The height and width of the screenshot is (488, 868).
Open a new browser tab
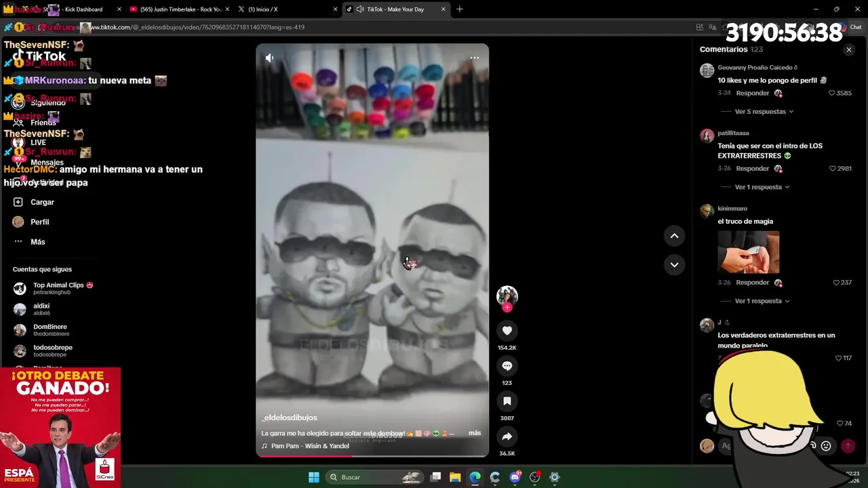coord(460,9)
